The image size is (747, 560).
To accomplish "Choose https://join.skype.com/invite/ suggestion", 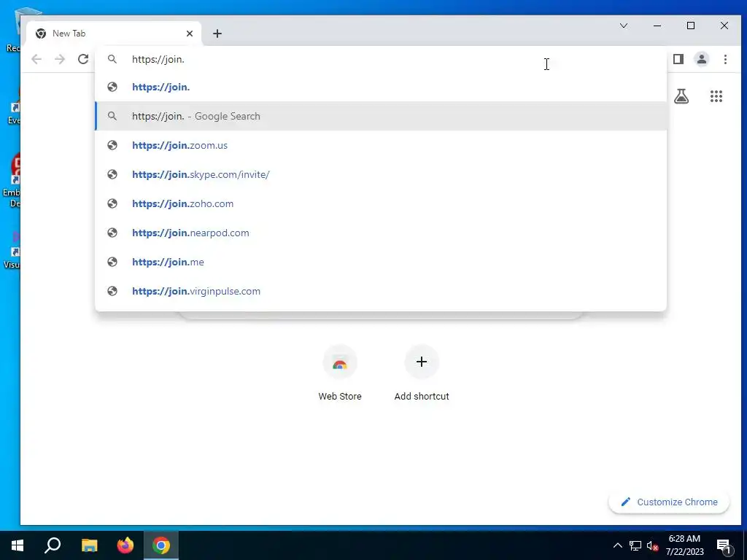I will click(381, 174).
